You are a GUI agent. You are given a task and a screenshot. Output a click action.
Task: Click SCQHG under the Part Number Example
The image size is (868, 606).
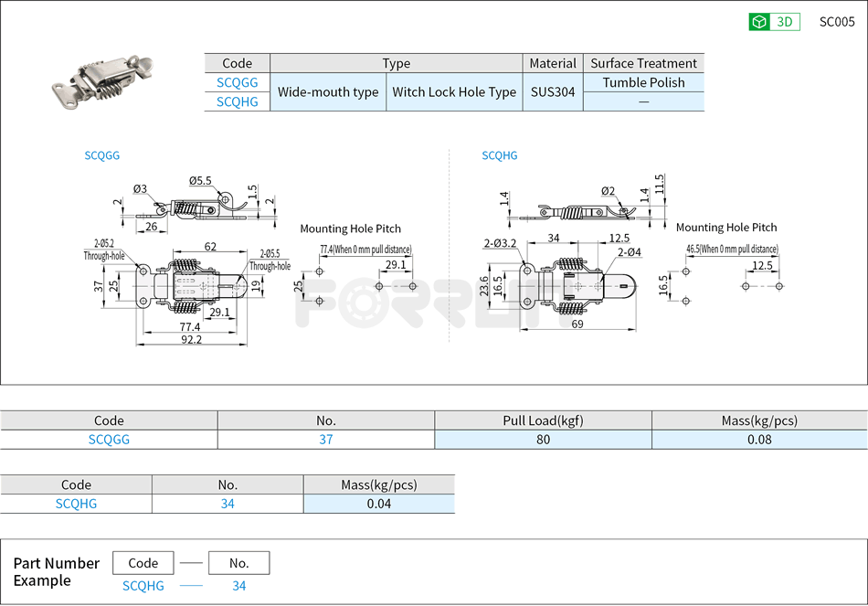tap(143, 586)
